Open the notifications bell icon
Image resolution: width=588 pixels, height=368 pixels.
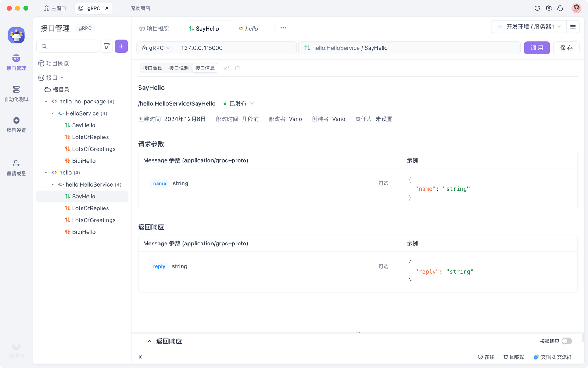(560, 8)
